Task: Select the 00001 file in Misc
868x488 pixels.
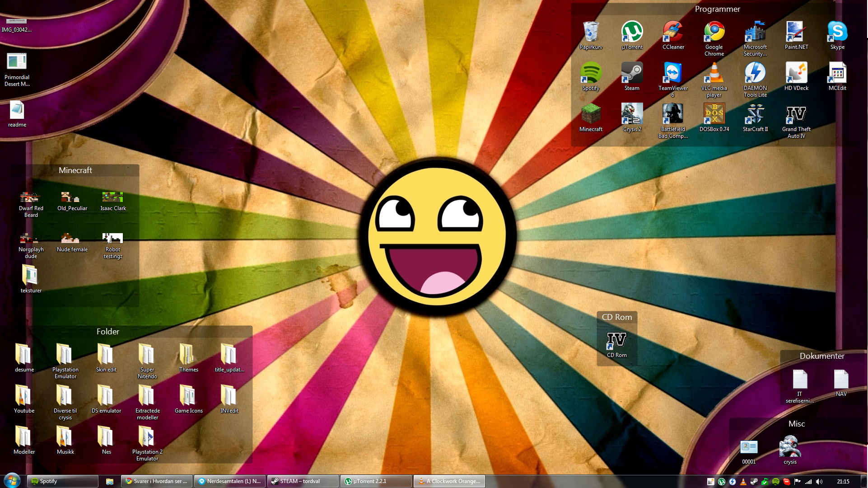Action: click(x=749, y=452)
